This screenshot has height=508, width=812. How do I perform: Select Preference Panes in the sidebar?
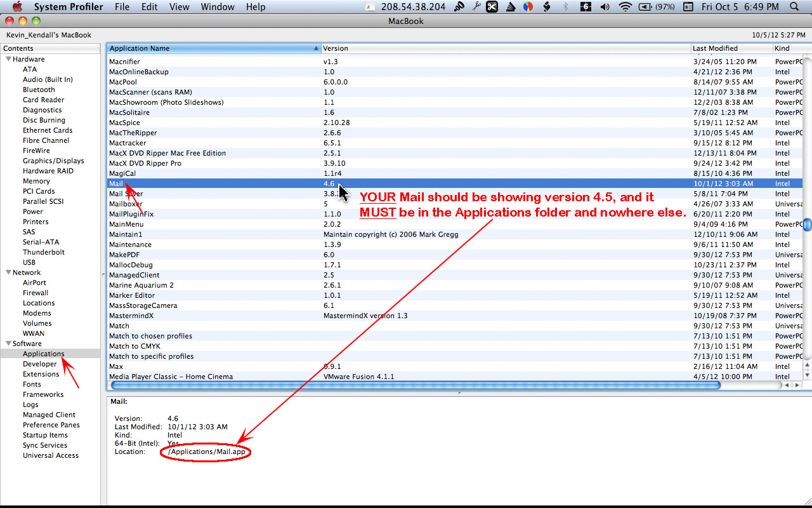(x=51, y=425)
